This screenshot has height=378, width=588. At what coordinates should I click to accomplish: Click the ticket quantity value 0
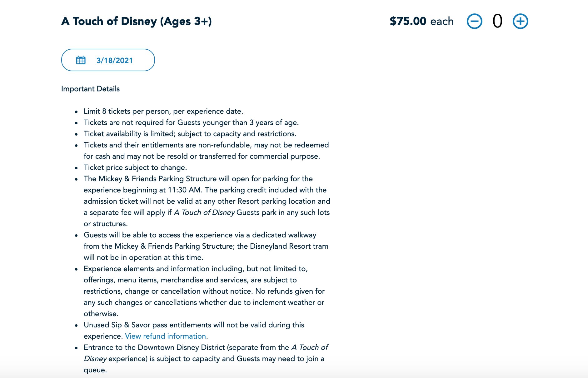(497, 21)
